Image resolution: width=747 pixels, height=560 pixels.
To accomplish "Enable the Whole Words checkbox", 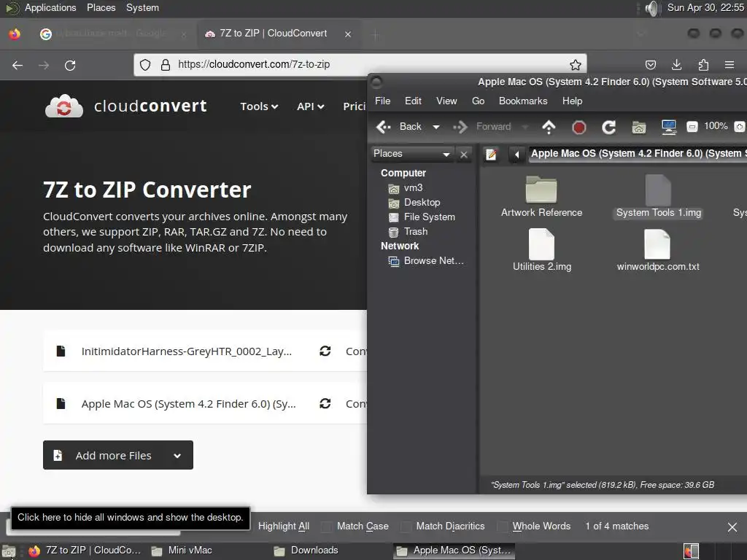I will tap(502, 526).
